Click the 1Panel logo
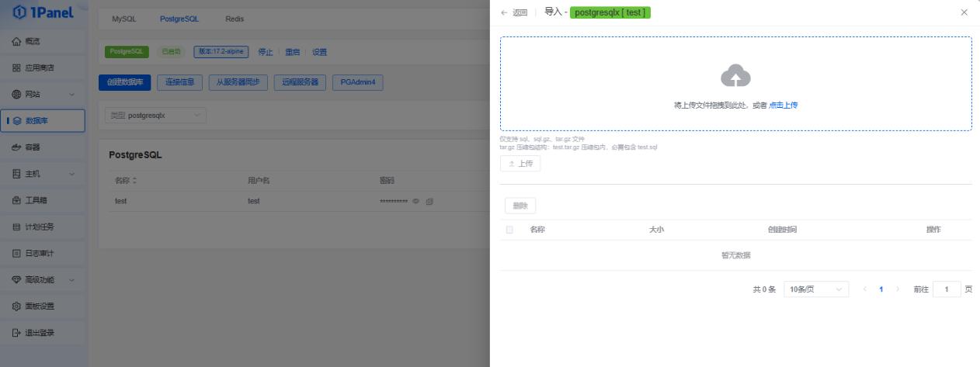The width and height of the screenshot is (980, 367). tap(43, 12)
